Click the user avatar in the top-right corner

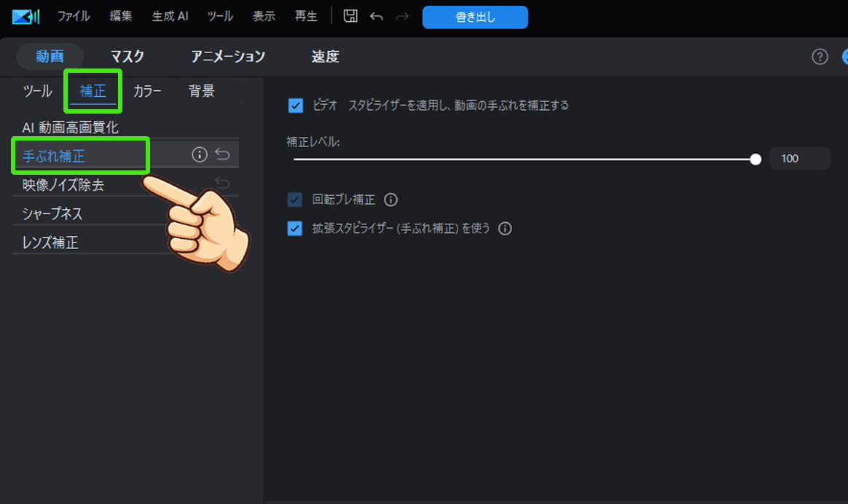point(844,57)
